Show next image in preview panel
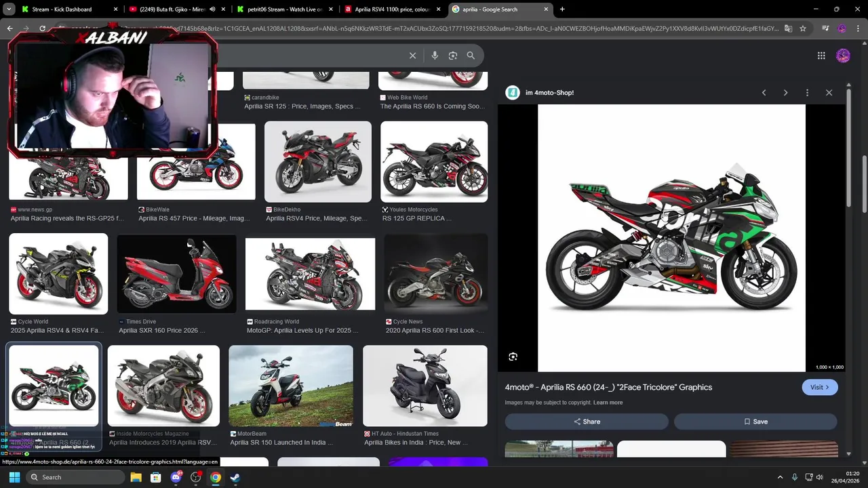The height and width of the screenshot is (488, 868). point(785,93)
